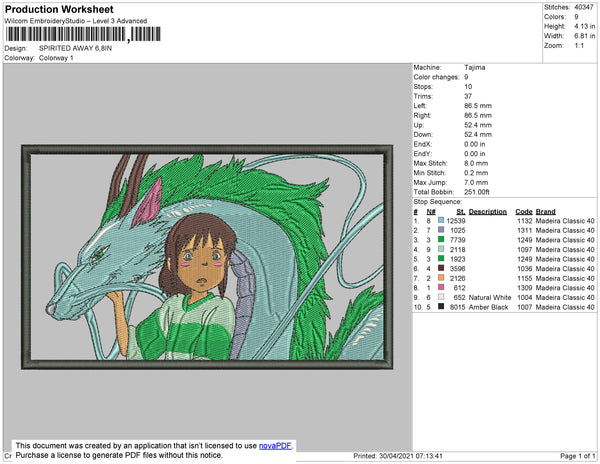Select the Amber Black swatch
Viewport: 600px width, 464px height.
pyautogui.click(x=441, y=307)
